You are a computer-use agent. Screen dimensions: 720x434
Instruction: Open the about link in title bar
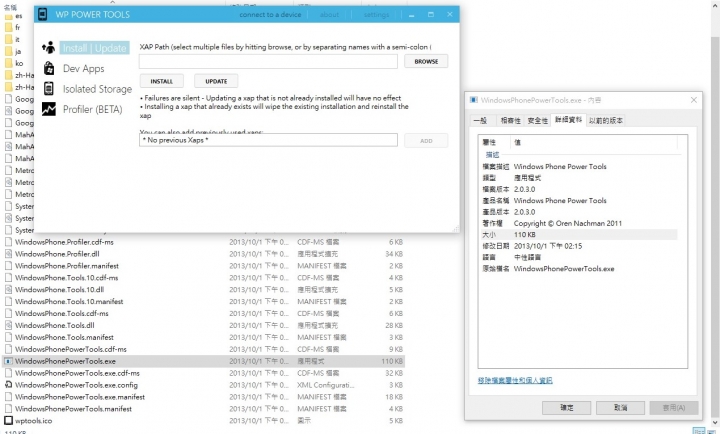(329, 15)
